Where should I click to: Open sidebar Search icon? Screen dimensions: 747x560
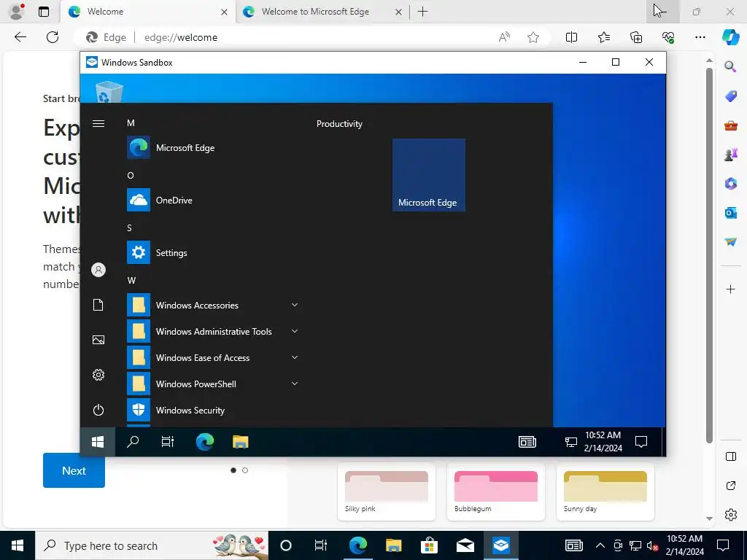tap(730, 66)
